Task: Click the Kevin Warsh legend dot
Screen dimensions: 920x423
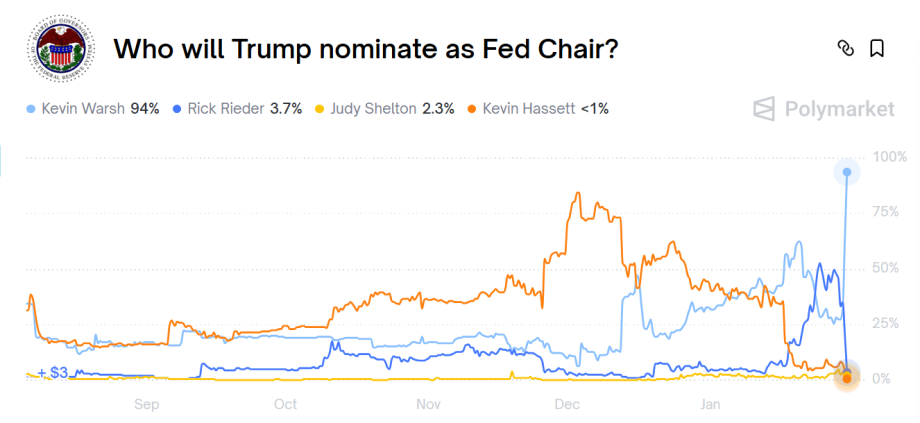Action: (x=32, y=108)
